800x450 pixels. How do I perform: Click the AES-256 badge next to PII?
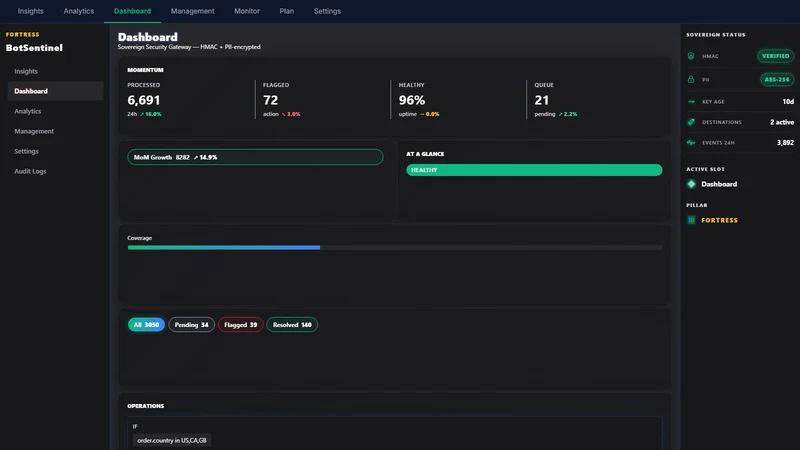click(x=777, y=80)
